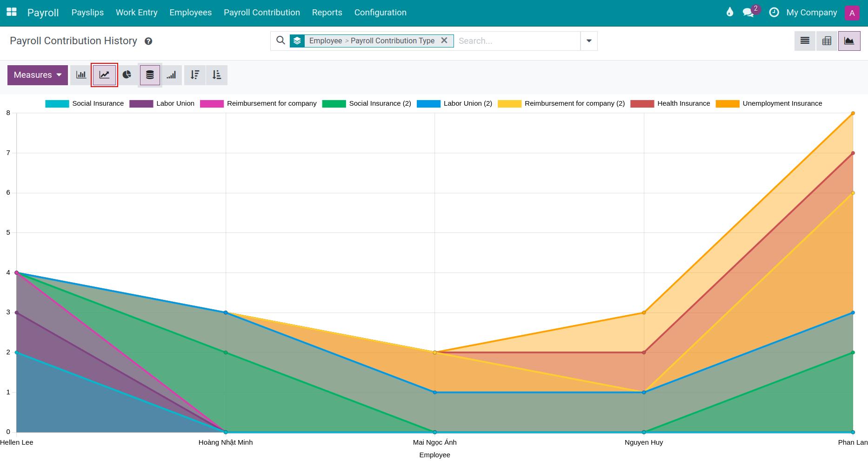Select the pie chart view
Viewport: 868px width, 461px height.
coord(127,75)
